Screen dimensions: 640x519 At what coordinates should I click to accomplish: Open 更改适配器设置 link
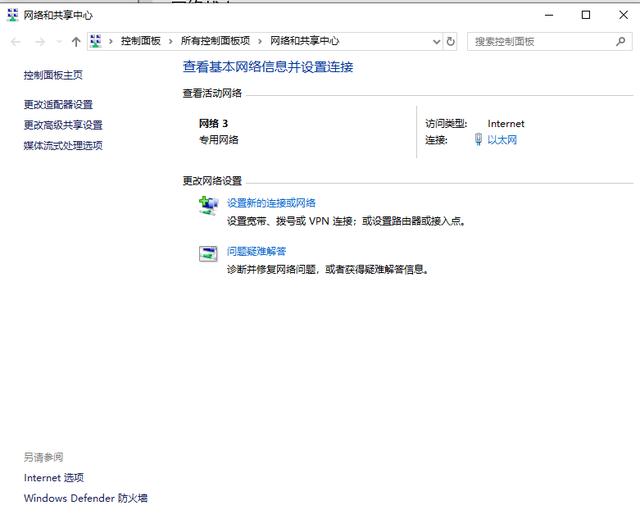pyautogui.click(x=58, y=104)
